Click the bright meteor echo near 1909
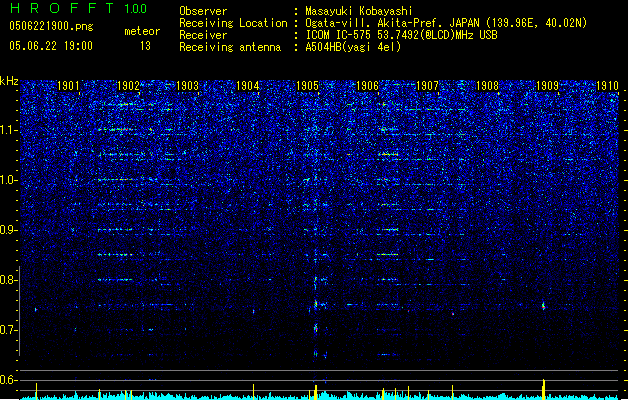629x400 pixels. (544, 306)
